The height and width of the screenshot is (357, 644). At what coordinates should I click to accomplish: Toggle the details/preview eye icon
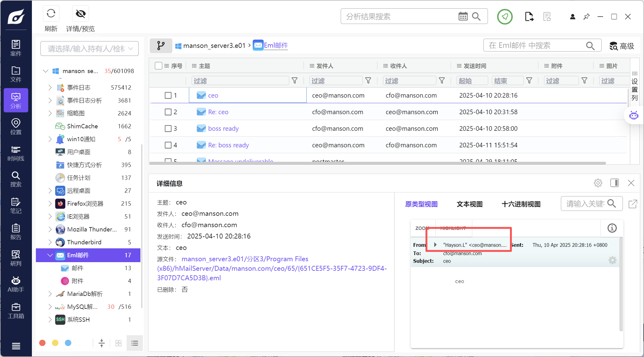point(81,14)
